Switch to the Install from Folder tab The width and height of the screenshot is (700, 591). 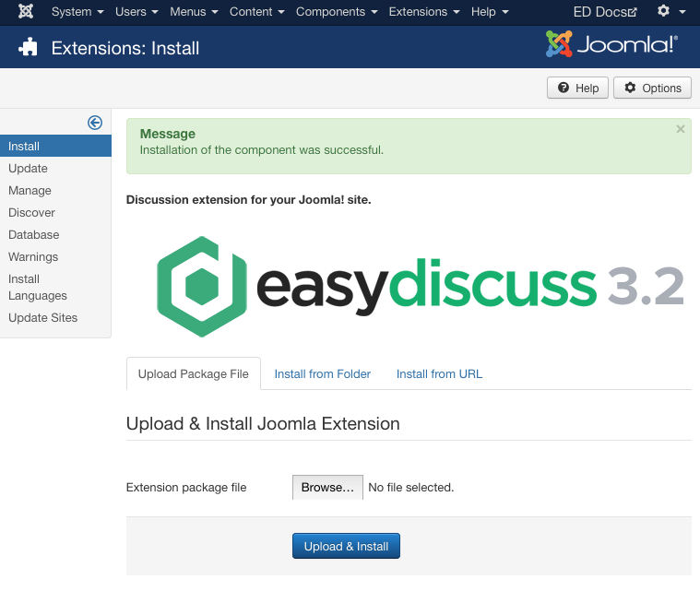tap(322, 374)
